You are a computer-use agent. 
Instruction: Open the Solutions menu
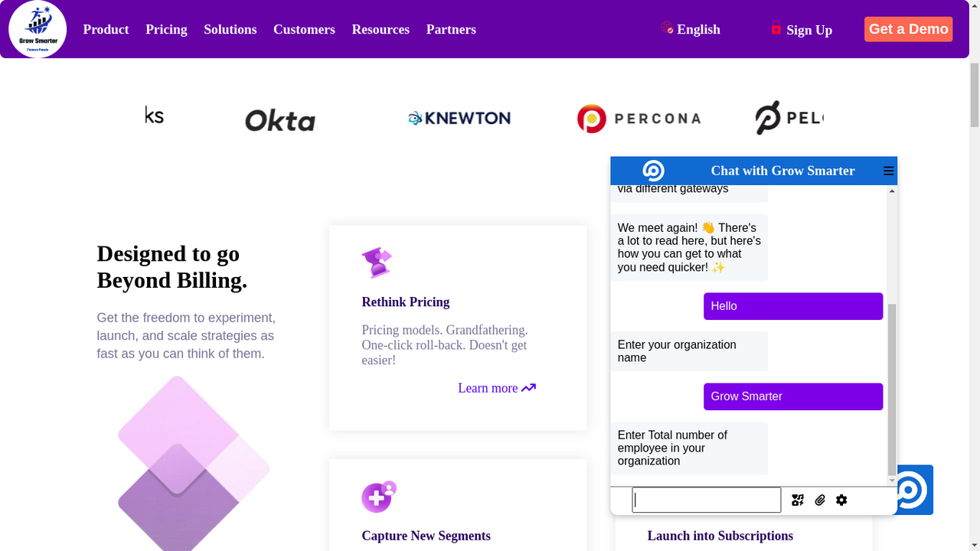pyautogui.click(x=230, y=29)
